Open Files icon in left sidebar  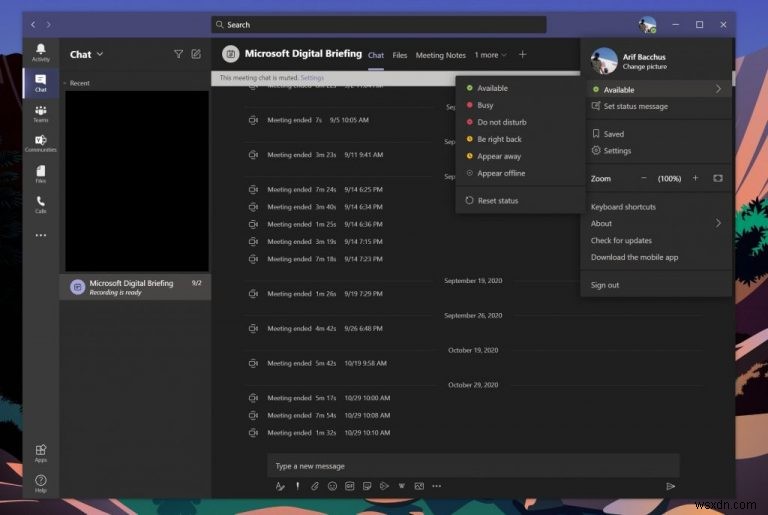pos(41,174)
